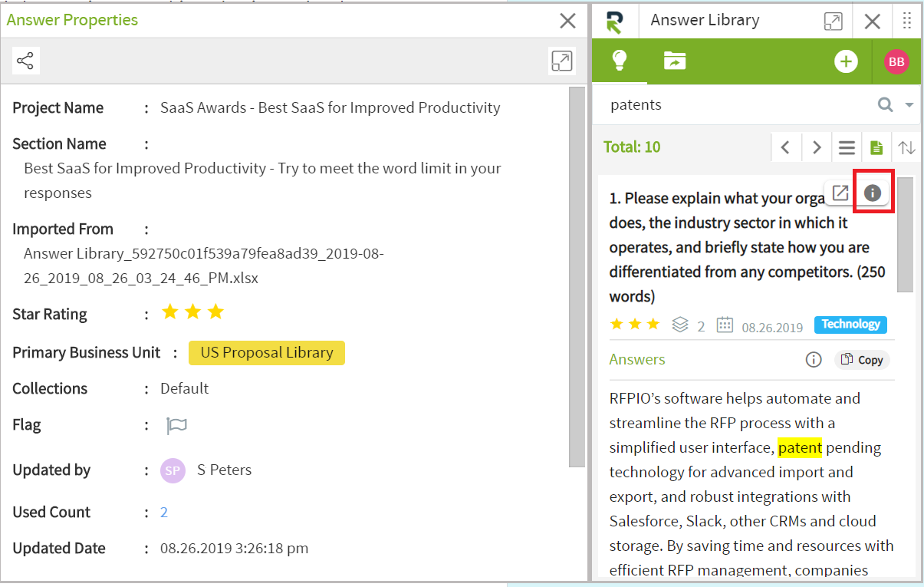Screen dimensions: 924x587
Task: Click the US Proposal Library business unit tag
Action: [267, 353]
